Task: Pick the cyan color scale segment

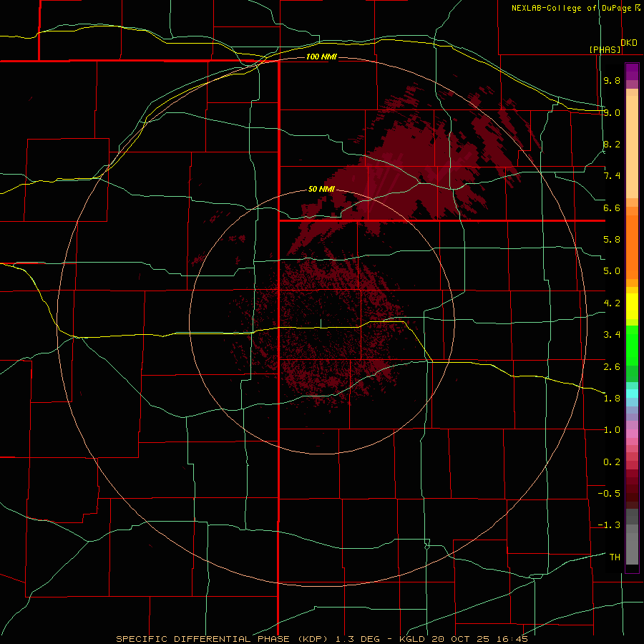Action: pos(632,394)
